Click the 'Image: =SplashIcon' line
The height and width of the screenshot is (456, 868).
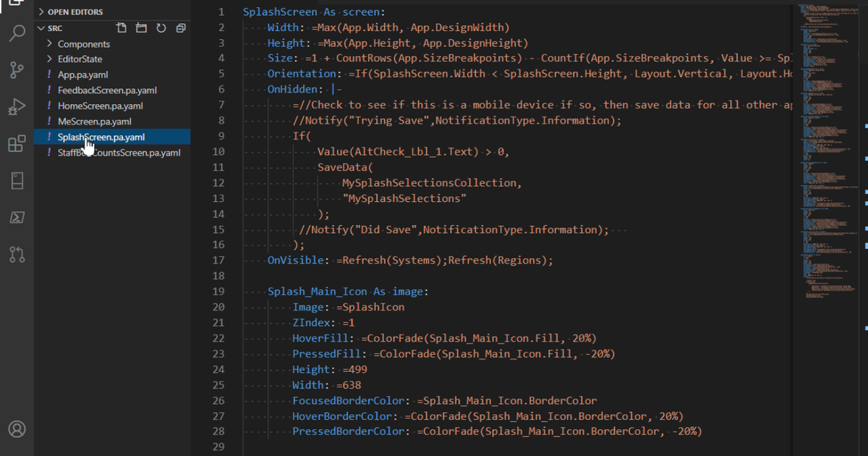(x=349, y=308)
